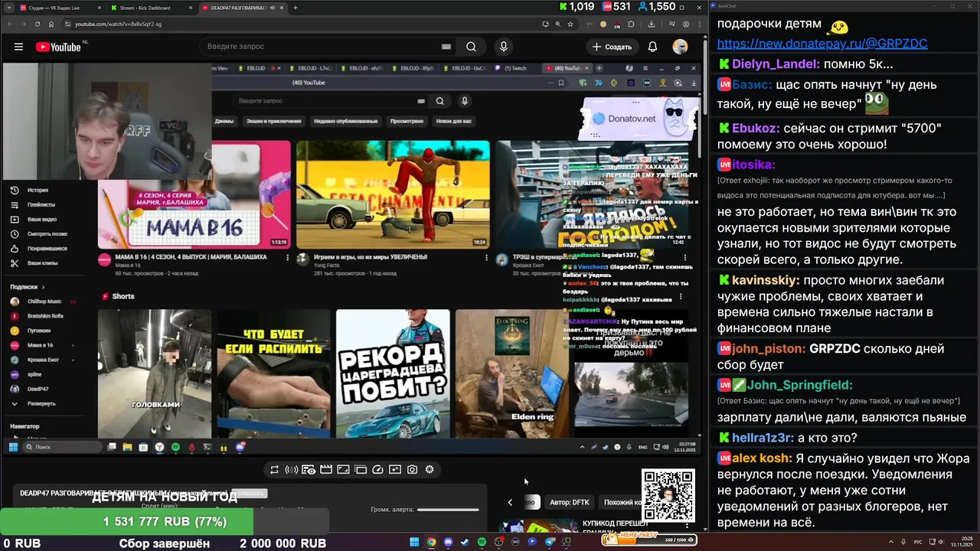Screen dimensions: 980x551
Task: Click the Windows Start button on taskbar
Action: point(414,542)
